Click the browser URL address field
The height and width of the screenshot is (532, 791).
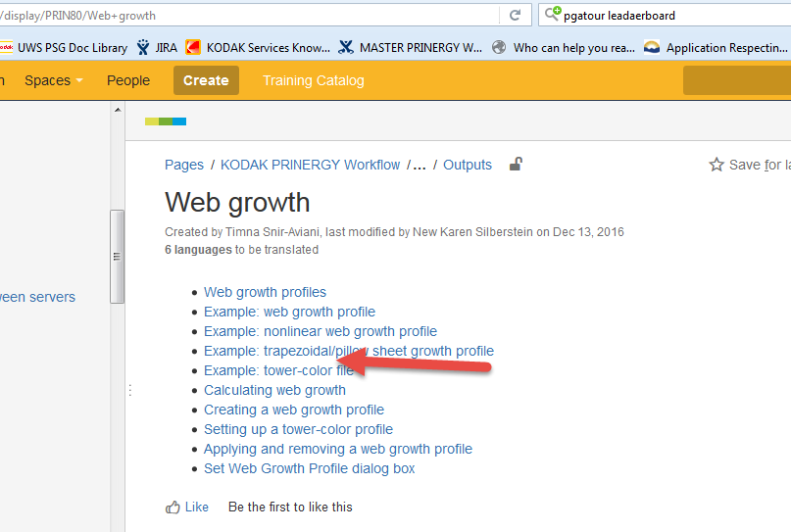[250, 16]
